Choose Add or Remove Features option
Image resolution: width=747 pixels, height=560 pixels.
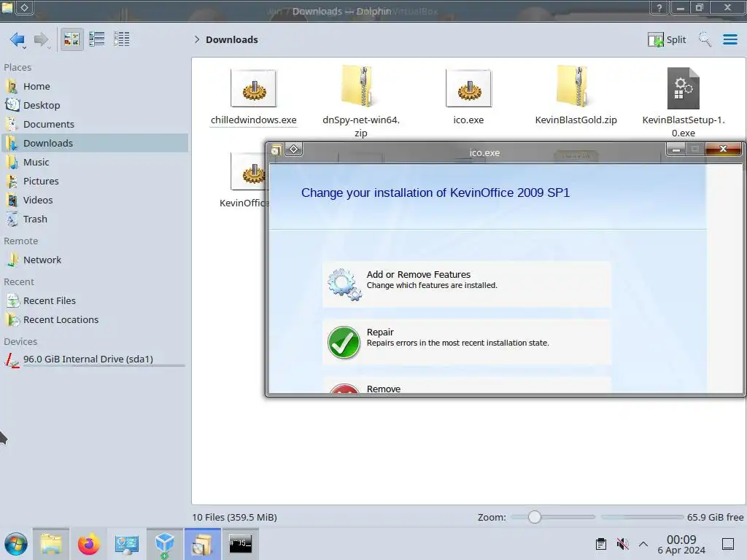click(x=466, y=284)
